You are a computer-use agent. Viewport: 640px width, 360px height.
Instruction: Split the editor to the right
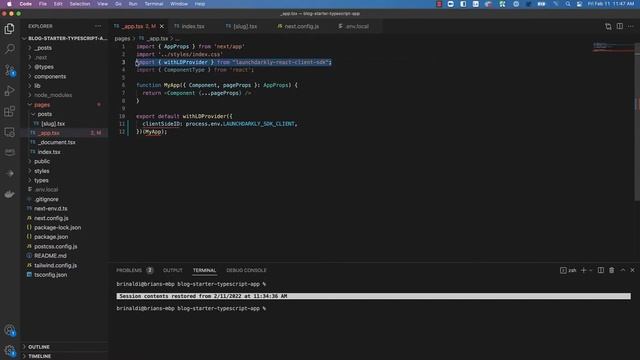click(620, 26)
